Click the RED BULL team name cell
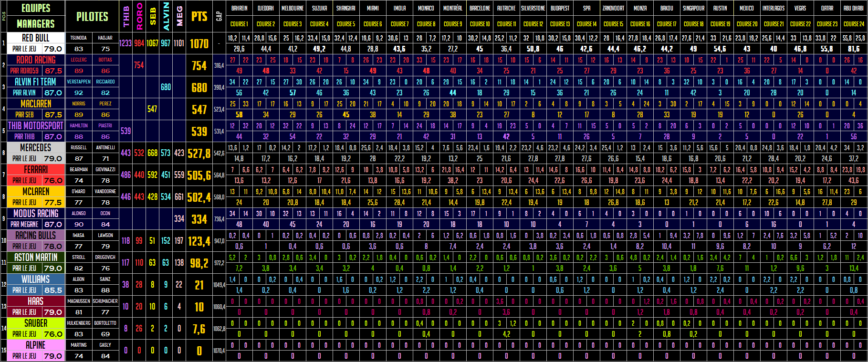 coord(35,38)
